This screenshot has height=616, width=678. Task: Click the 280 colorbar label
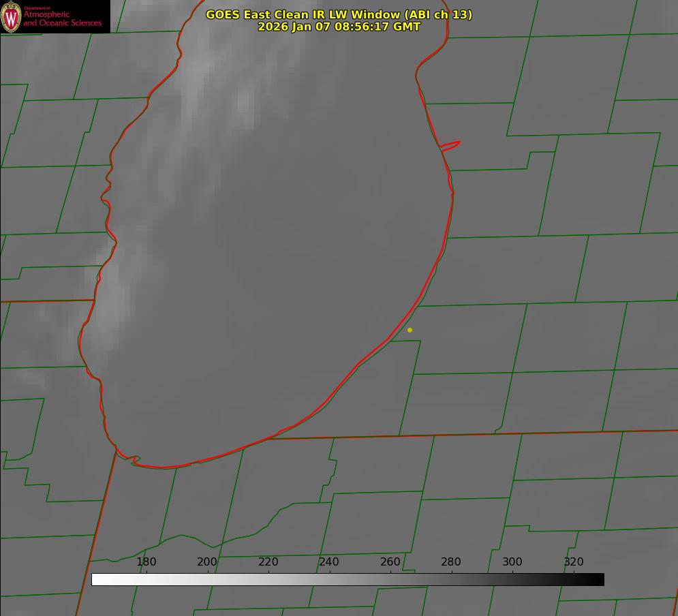point(451,561)
